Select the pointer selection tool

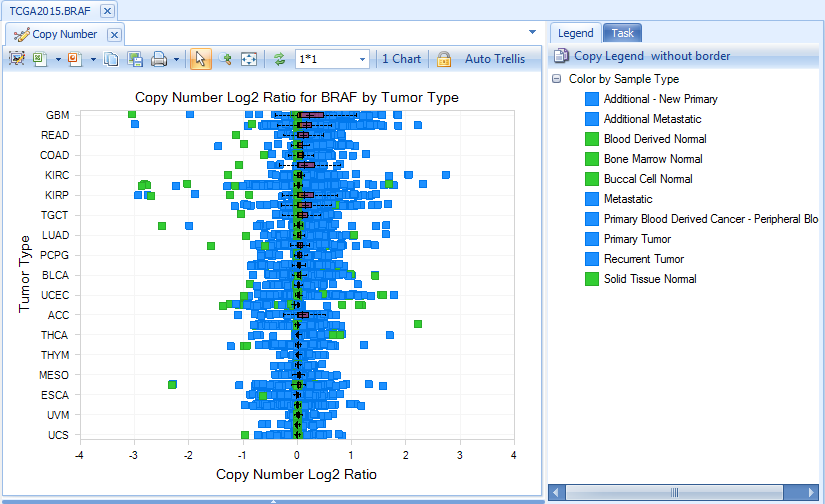(200, 59)
